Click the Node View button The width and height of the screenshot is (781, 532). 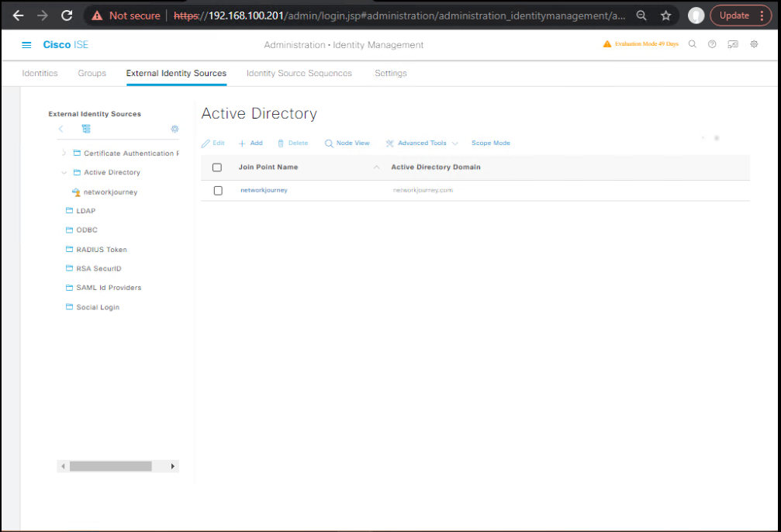(x=347, y=143)
